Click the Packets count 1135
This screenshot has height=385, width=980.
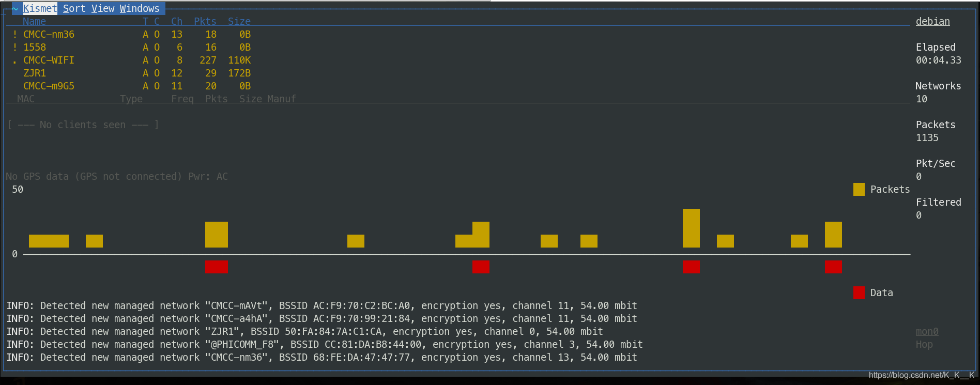(x=927, y=137)
